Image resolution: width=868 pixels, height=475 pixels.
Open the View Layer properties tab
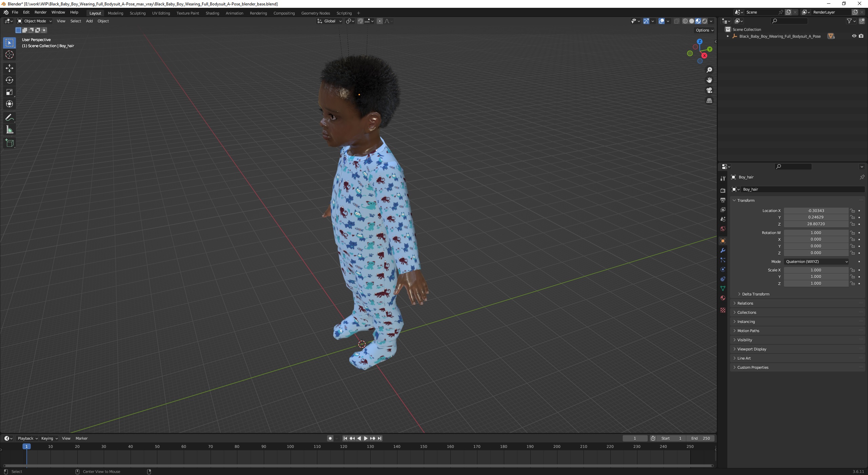[x=723, y=209]
